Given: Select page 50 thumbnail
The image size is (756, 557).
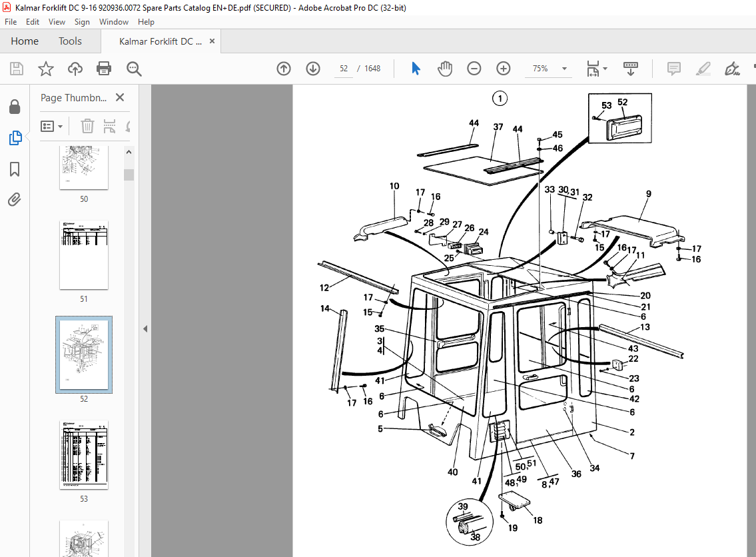Looking at the screenshot, I should (84, 167).
